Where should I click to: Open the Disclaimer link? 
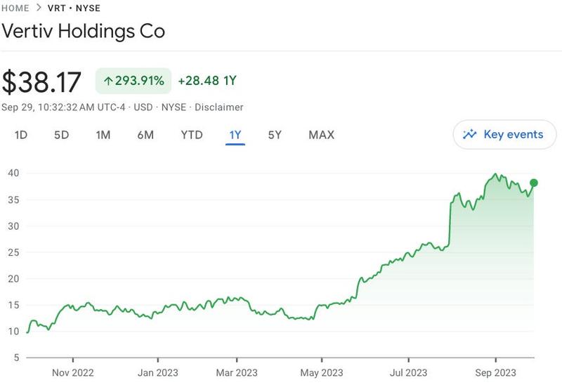(x=218, y=107)
